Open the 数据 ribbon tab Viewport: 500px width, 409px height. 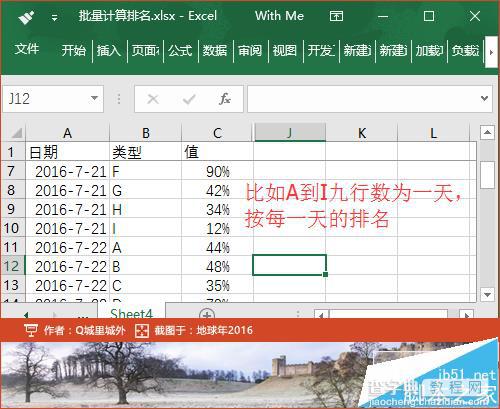[x=215, y=50]
